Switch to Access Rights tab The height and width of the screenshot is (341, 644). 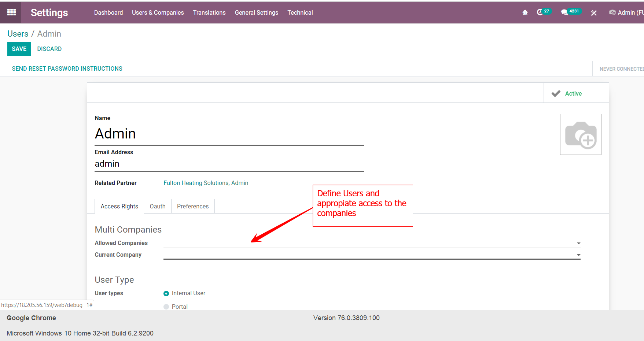[x=119, y=206]
